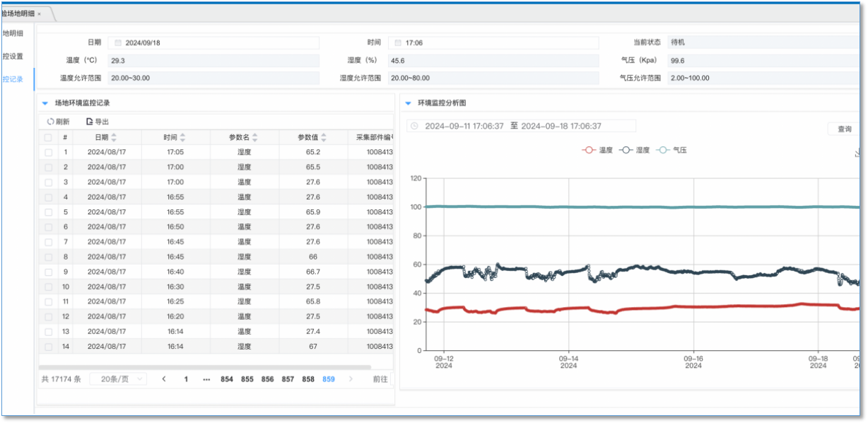Click the chart download icon at right edge

point(857,151)
